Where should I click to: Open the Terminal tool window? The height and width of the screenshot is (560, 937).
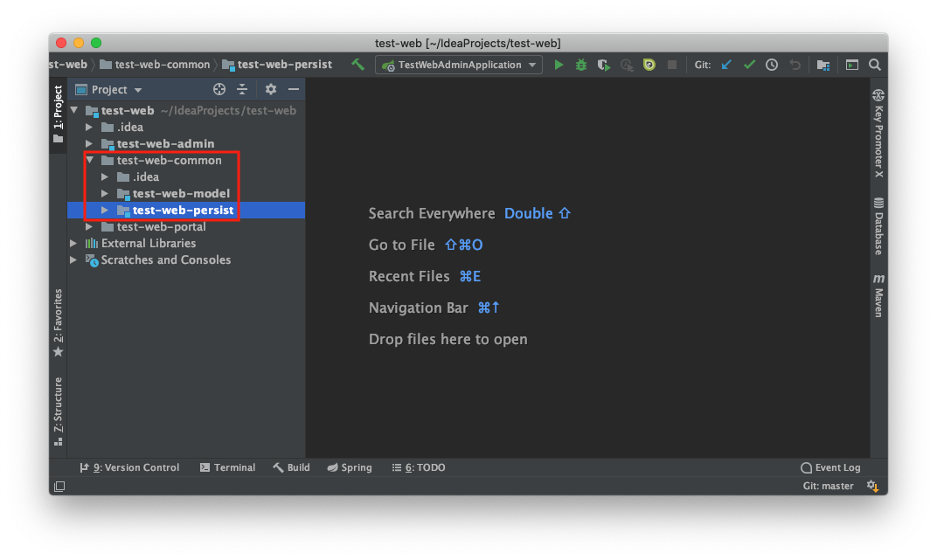(x=227, y=467)
